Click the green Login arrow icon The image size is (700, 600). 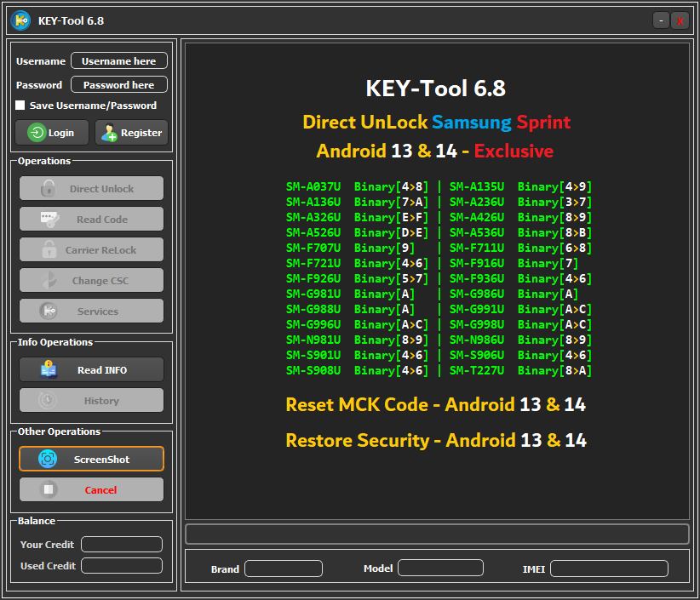[37, 133]
